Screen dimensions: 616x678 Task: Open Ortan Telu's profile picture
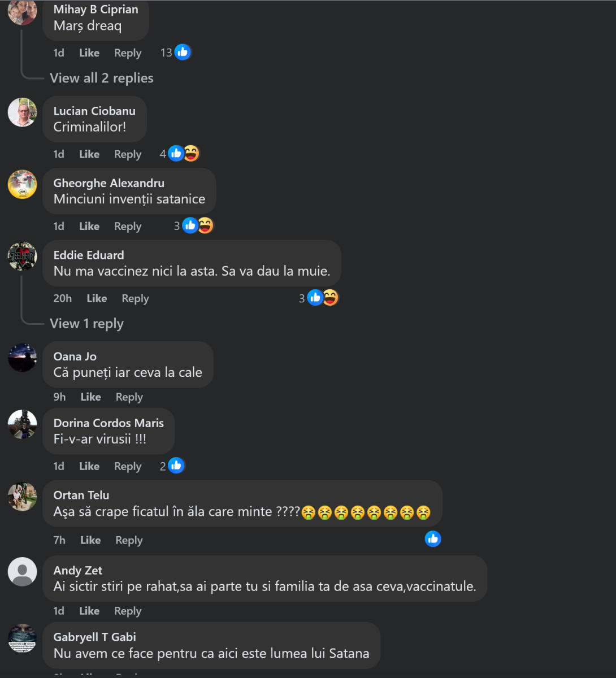point(23,497)
